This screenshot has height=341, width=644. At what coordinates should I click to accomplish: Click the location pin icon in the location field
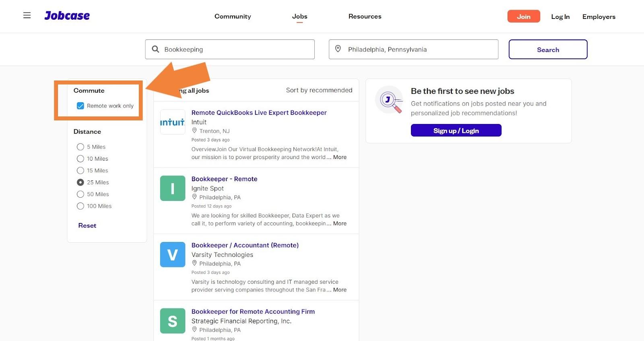tap(338, 49)
